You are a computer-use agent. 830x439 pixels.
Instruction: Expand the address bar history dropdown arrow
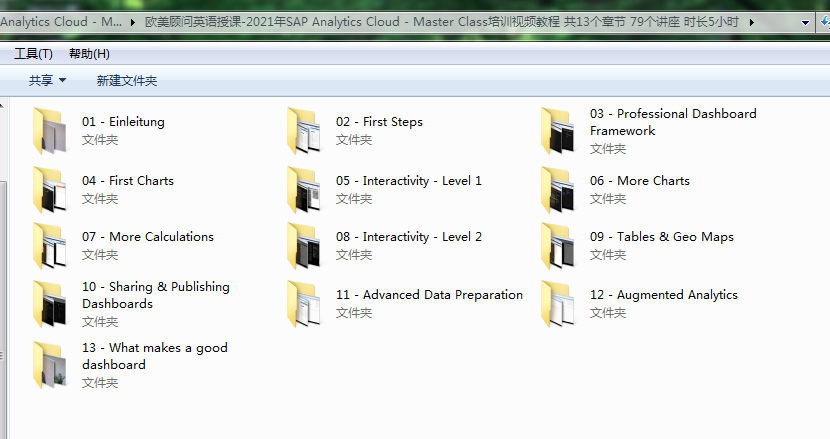point(805,22)
